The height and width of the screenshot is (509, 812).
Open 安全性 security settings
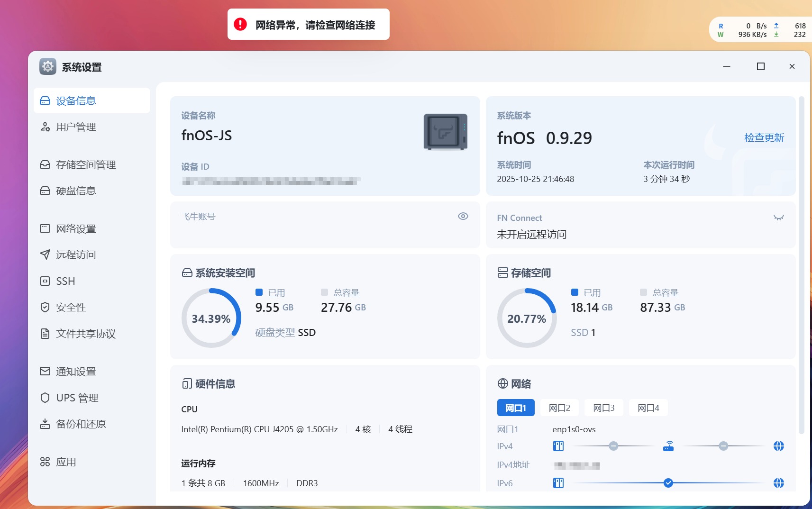[x=71, y=307]
